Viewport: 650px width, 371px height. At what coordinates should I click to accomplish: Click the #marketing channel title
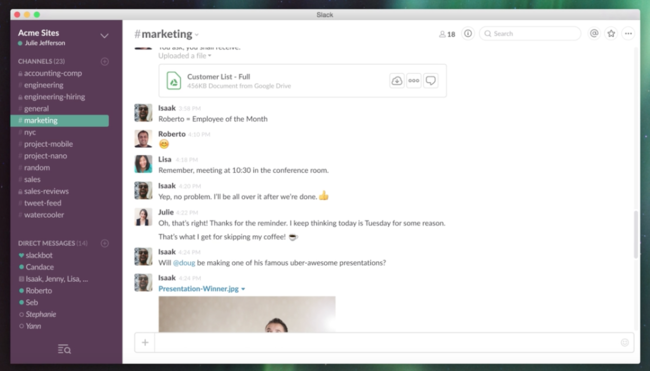click(163, 34)
